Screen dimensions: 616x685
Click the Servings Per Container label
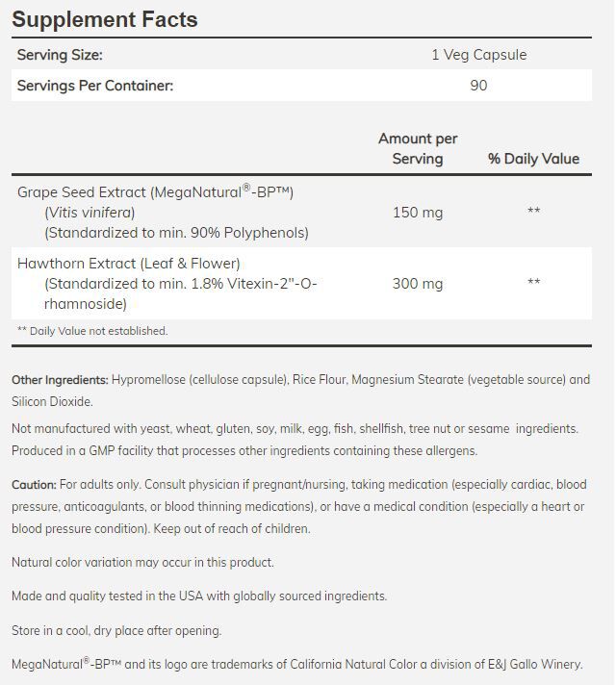click(x=95, y=86)
